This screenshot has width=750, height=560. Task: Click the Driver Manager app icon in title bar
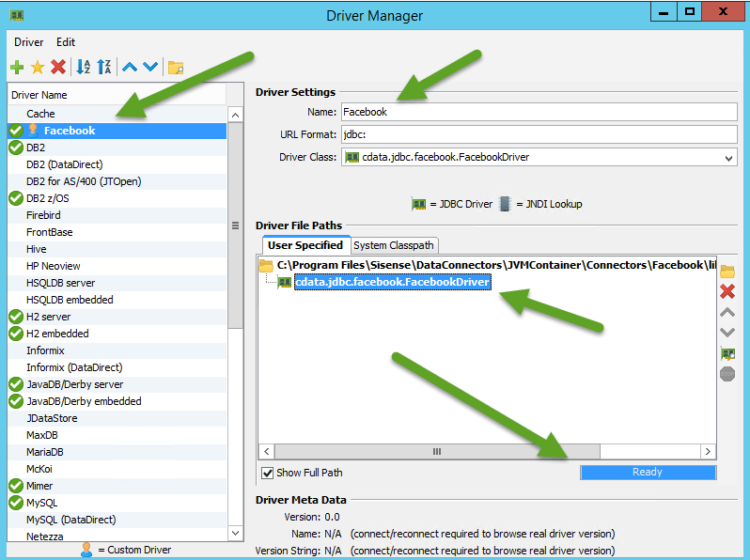[17, 15]
